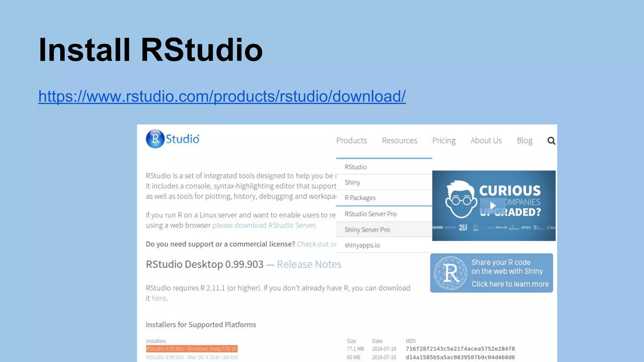The width and height of the screenshot is (644, 362).
Task: Click the RStudio logo in the header
Action: (173, 139)
